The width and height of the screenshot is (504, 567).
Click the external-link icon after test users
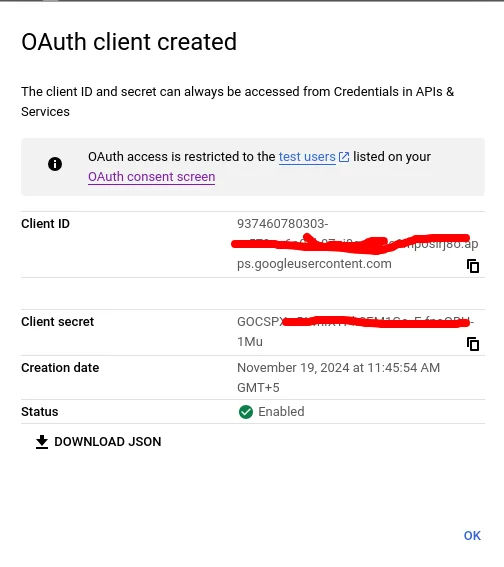pyautogui.click(x=344, y=157)
